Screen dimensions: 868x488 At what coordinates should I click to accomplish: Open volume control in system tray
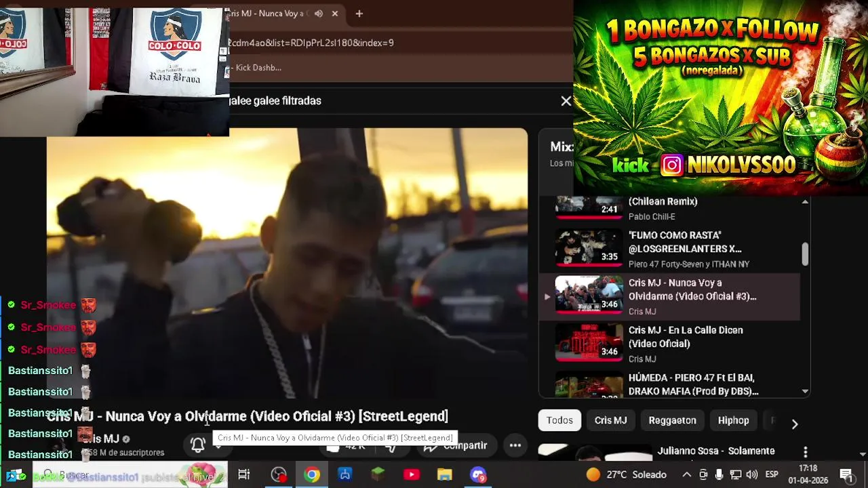click(x=751, y=474)
